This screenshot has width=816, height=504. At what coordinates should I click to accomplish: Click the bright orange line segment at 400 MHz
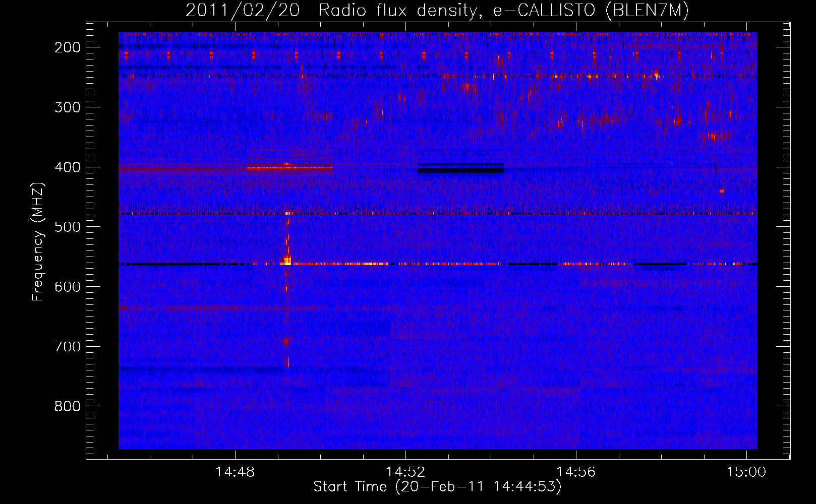click(289, 167)
